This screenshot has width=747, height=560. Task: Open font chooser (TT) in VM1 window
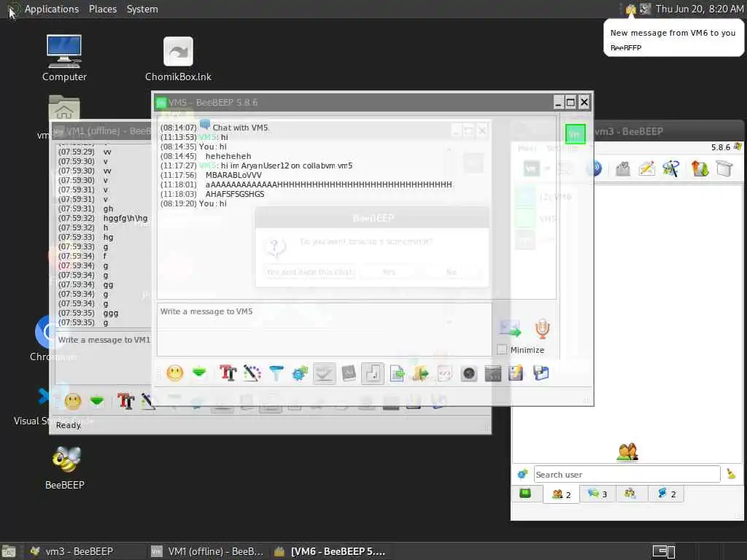pos(125,402)
